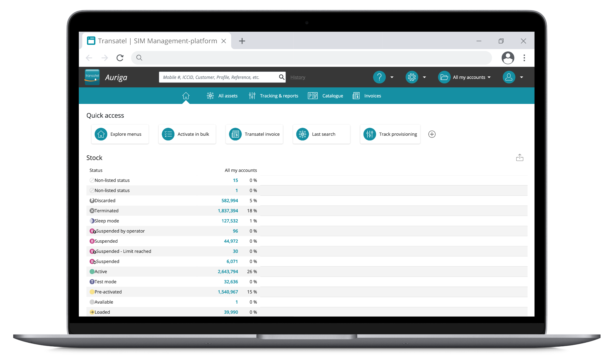Click the add quick access plus button
The height and width of the screenshot is (364, 614).
432,134
